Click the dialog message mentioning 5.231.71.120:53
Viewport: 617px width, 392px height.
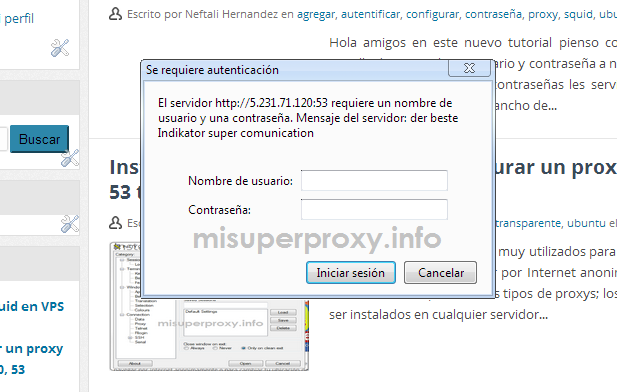coord(308,118)
